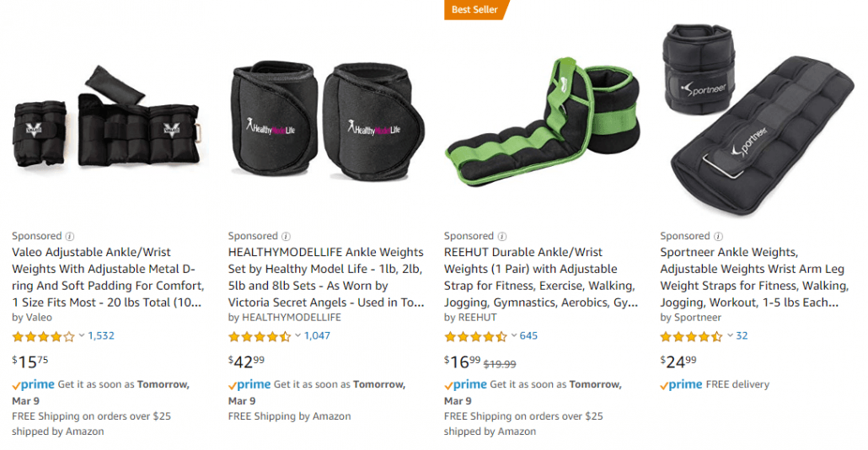Click the $16.99 price for REEHUT weights

point(463,362)
